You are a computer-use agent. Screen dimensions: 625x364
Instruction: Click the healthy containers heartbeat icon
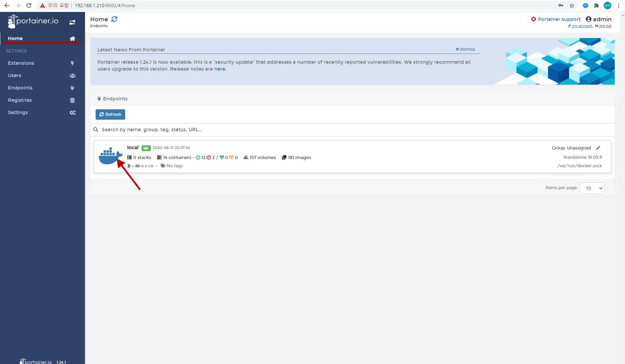click(x=222, y=158)
